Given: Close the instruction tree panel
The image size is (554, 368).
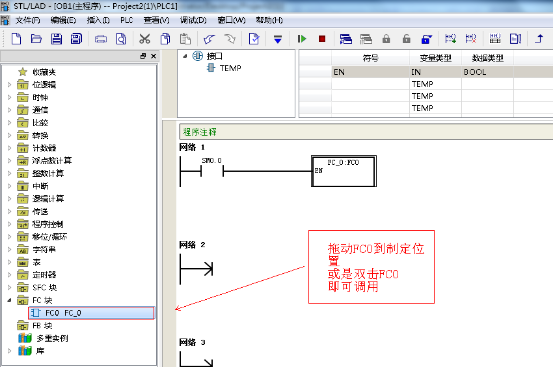Looking at the screenshot, I should 153,56.
